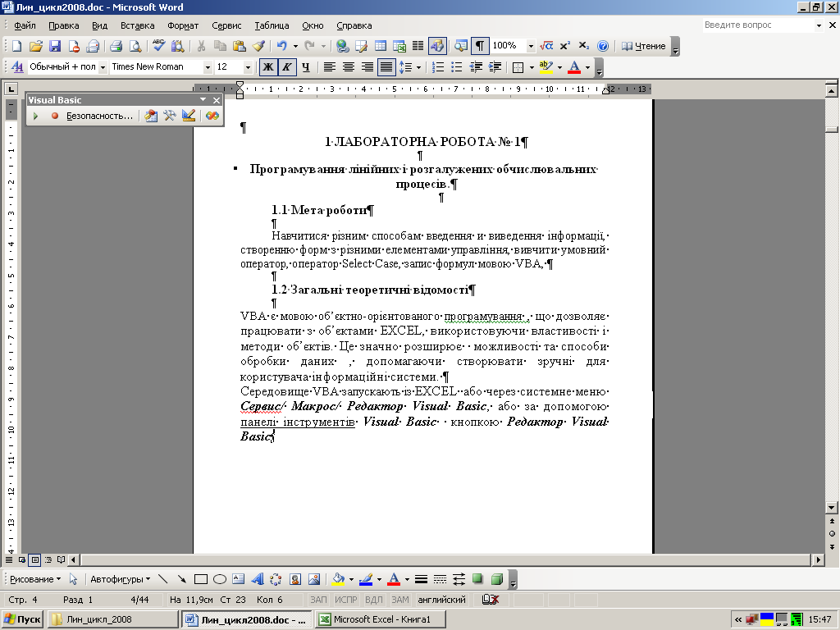Cut the selection with the scissors icon
The height and width of the screenshot is (630, 840).
(x=202, y=47)
